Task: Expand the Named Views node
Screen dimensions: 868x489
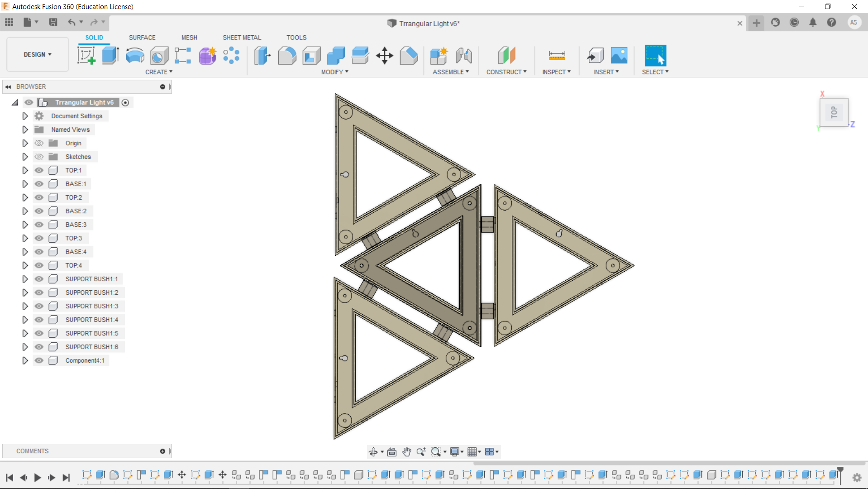Action: click(25, 129)
